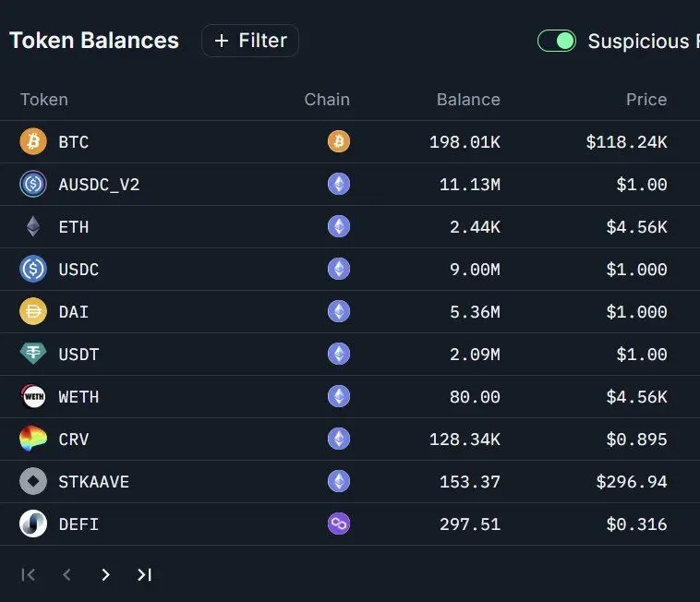Image resolution: width=700 pixels, height=602 pixels.
Task: Click the WETH token icon
Action: coord(33,396)
